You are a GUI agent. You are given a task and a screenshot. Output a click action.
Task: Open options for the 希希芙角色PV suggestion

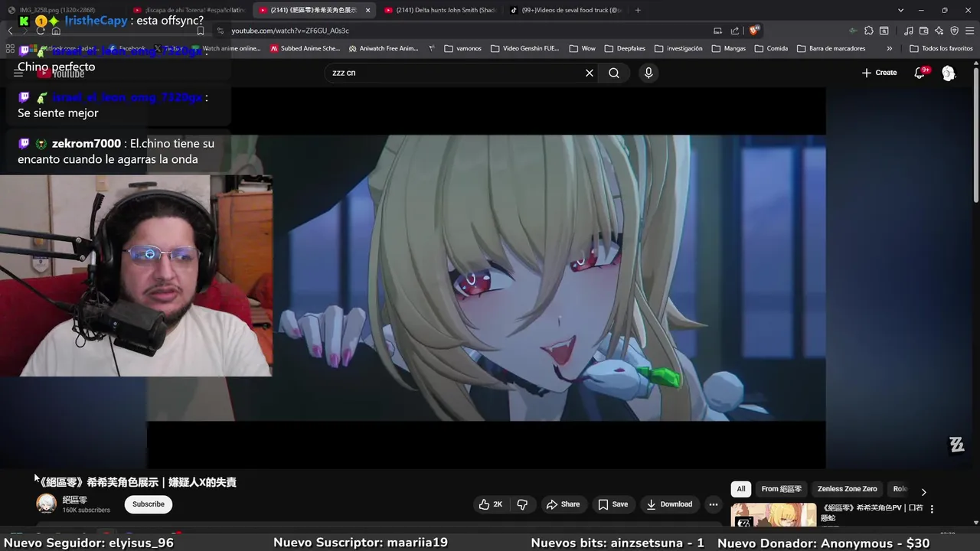click(x=932, y=509)
